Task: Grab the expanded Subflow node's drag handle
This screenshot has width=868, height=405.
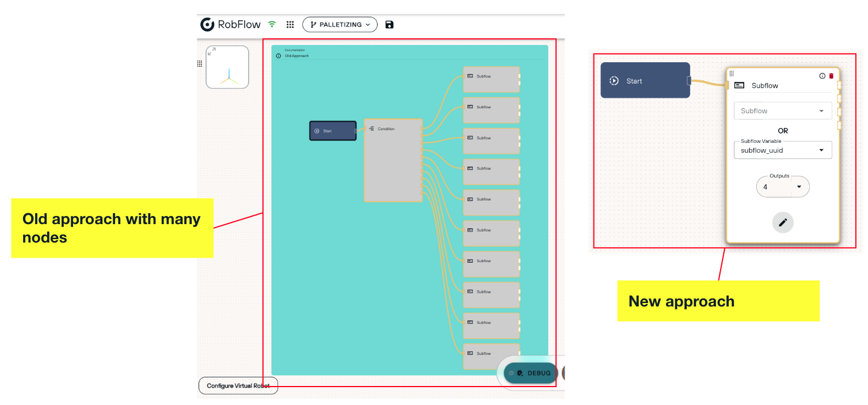Action: pyautogui.click(x=732, y=74)
